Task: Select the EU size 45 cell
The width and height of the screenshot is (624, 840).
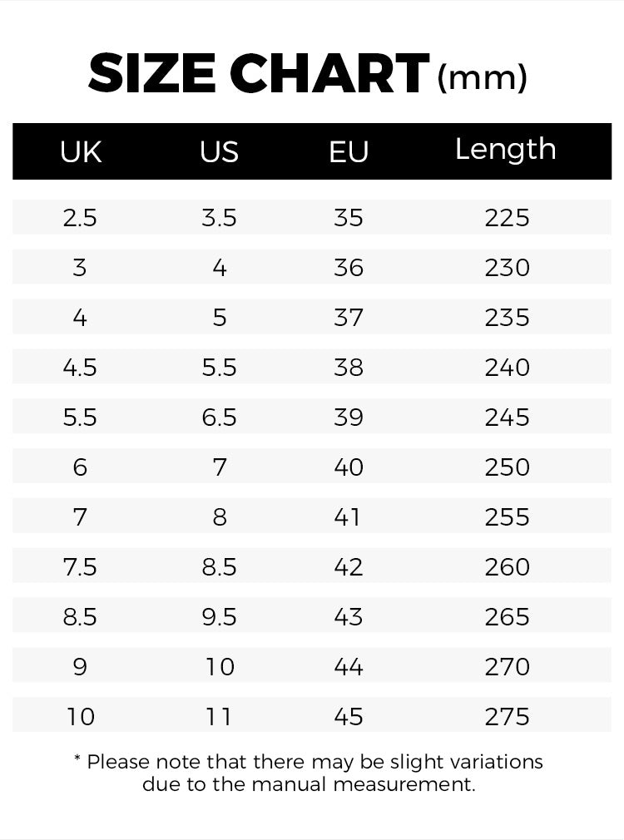Action: click(x=349, y=717)
